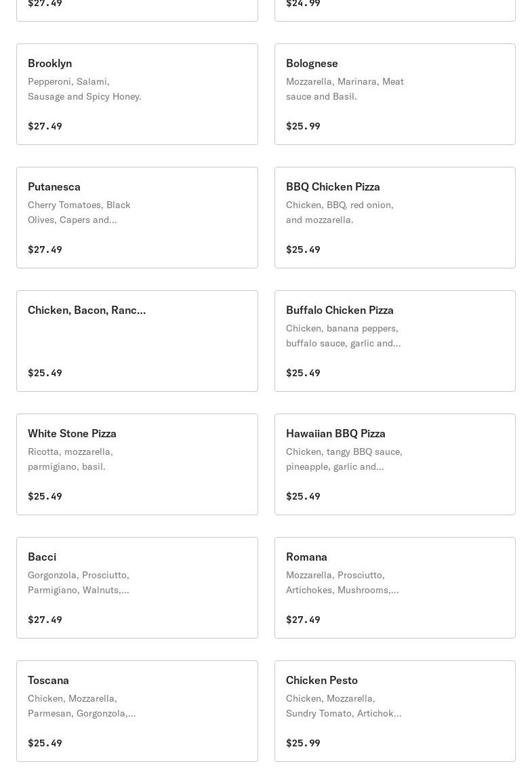
Task: Click Buffalo Chicken Pizza description
Action: pos(343,336)
